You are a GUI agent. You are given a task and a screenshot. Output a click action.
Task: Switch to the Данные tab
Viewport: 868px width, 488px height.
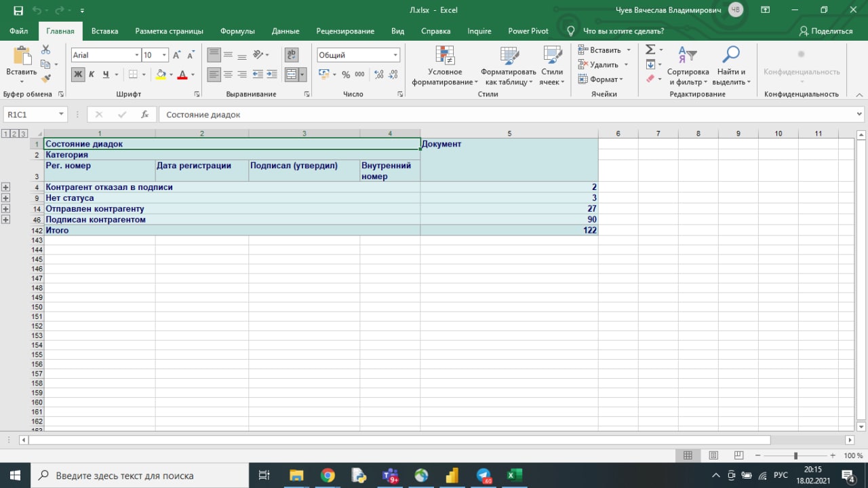[x=285, y=31]
